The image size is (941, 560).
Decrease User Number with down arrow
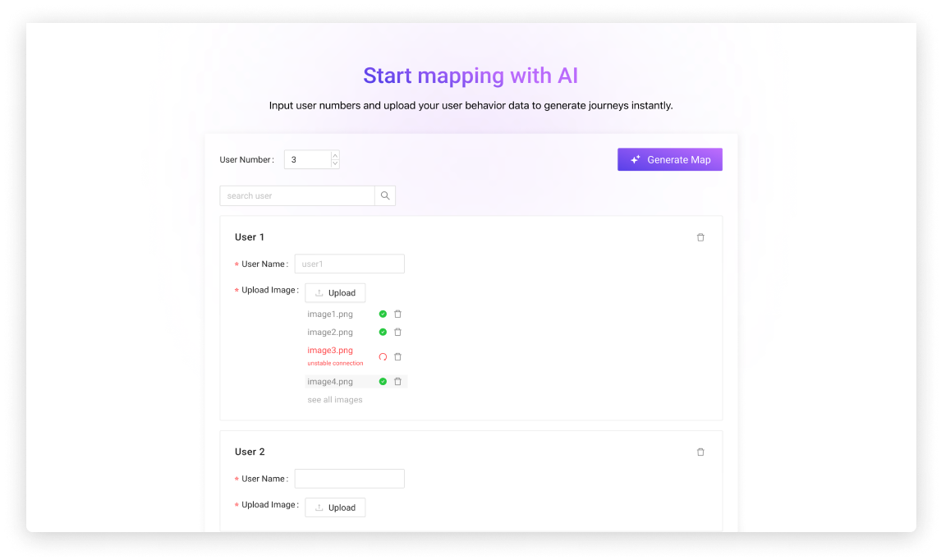335,164
